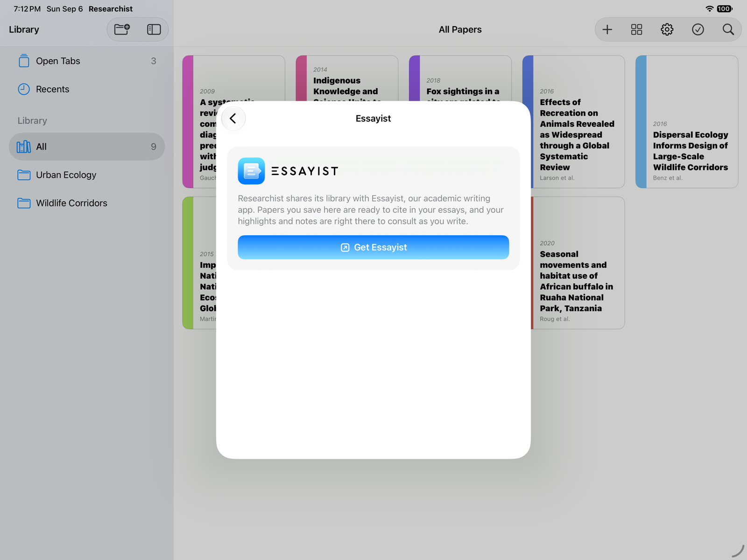The width and height of the screenshot is (747, 560).
Task: Open Indigenous Knowledge and Science paper
Action: [347, 78]
